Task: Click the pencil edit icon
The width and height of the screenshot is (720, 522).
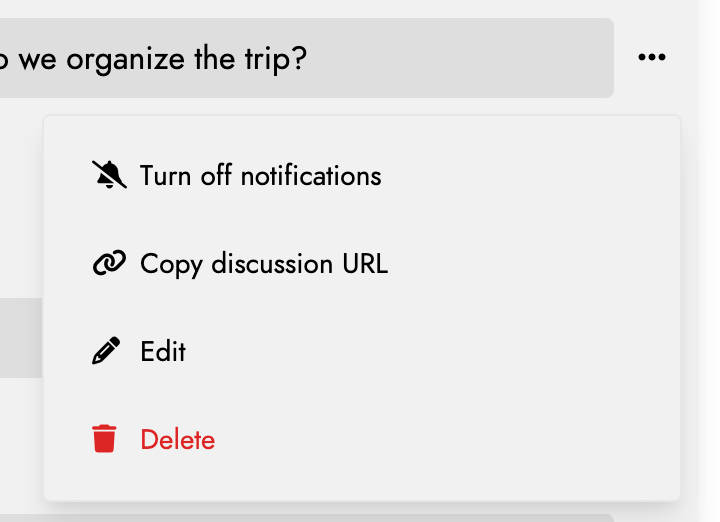Action: click(106, 351)
